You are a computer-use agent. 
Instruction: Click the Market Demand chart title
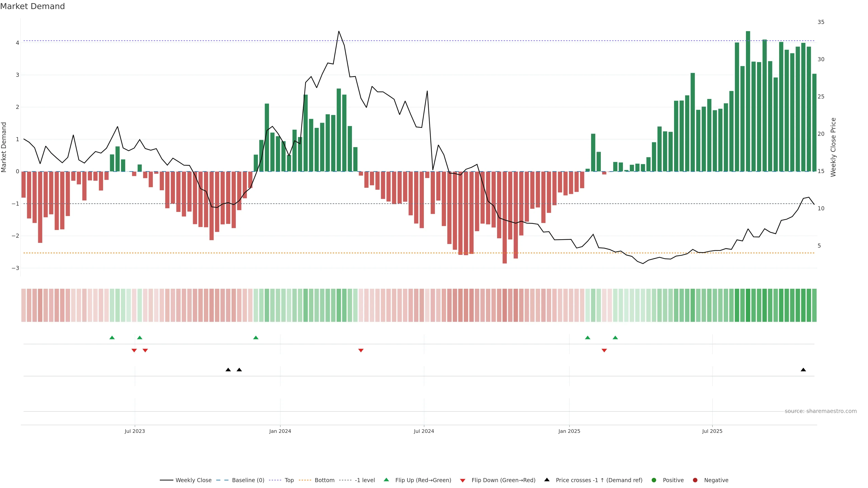click(x=32, y=6)
